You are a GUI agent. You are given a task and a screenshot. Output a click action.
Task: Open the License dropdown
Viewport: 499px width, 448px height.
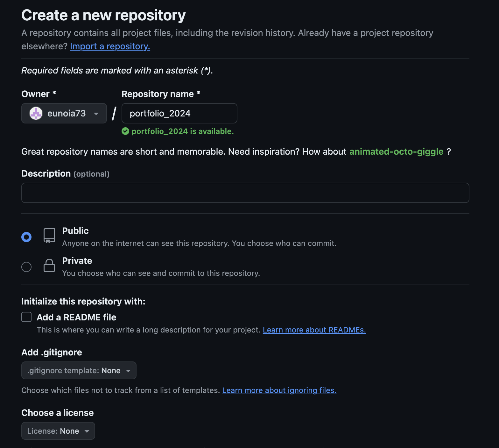pos(58,431)
